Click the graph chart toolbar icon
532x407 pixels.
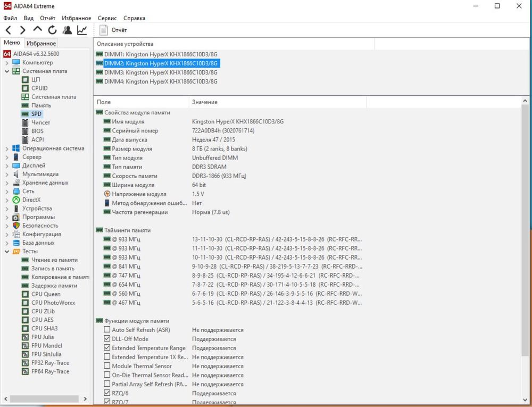[82, 30]
